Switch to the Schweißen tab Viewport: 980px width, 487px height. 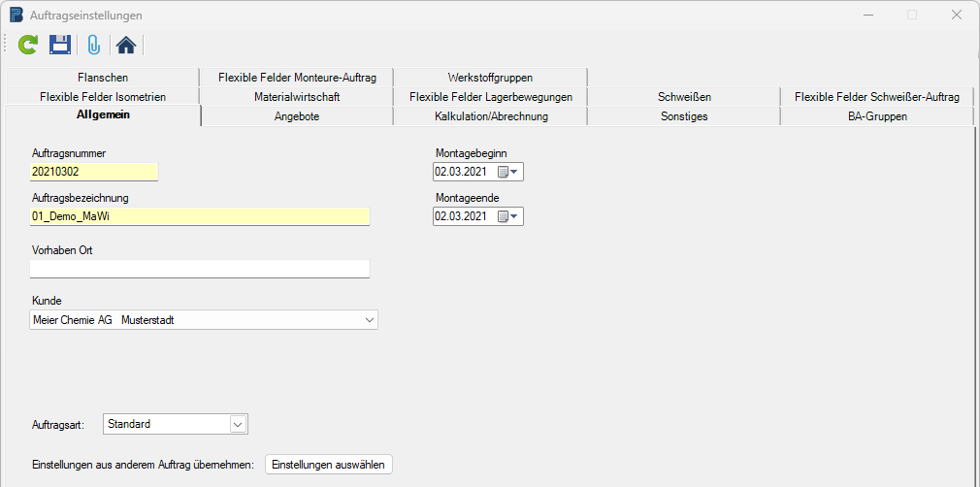[x=684, y=97]
